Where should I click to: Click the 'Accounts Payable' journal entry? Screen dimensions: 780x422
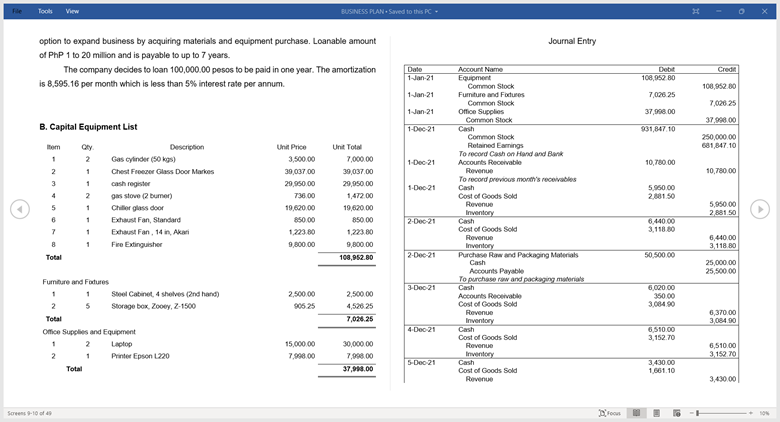click(496, 271)
